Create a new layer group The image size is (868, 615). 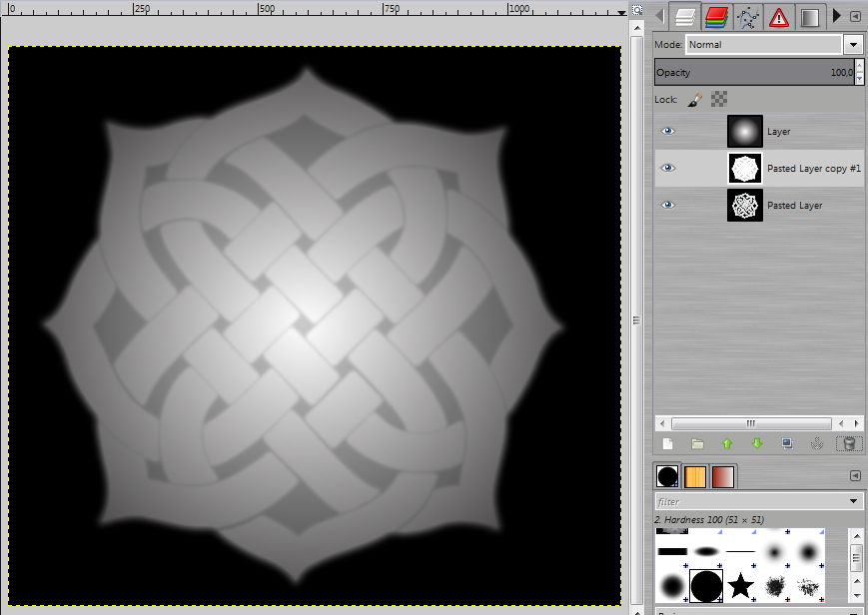click(x=697, y=443)
